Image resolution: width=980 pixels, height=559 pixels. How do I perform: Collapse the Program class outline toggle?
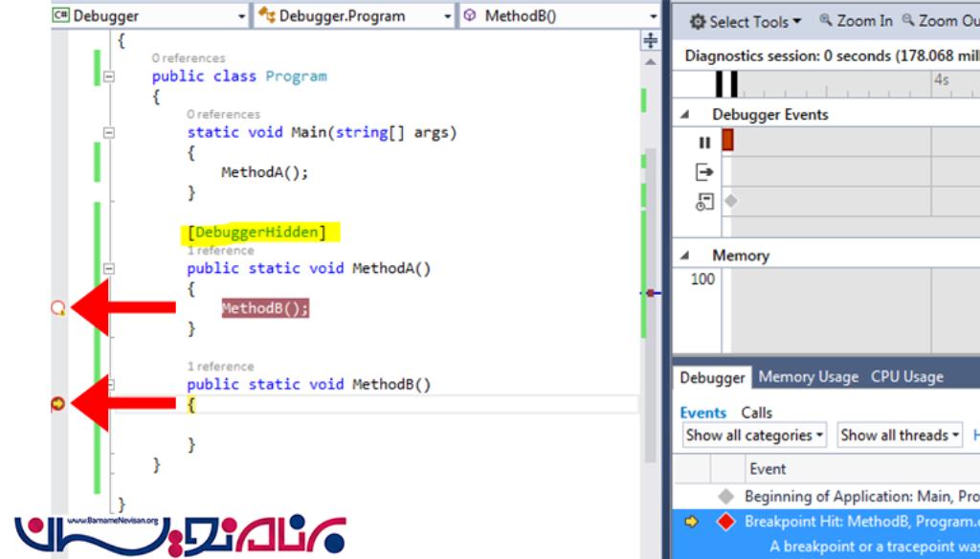[x=109, y=77]
